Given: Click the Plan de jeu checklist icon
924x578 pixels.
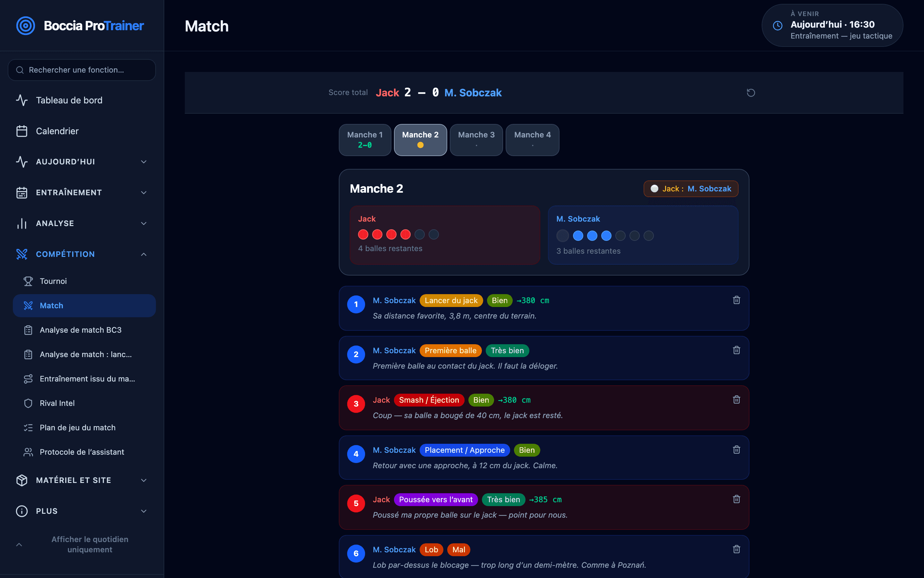Looking at the screenshot, I should click(x=28, y=427).
